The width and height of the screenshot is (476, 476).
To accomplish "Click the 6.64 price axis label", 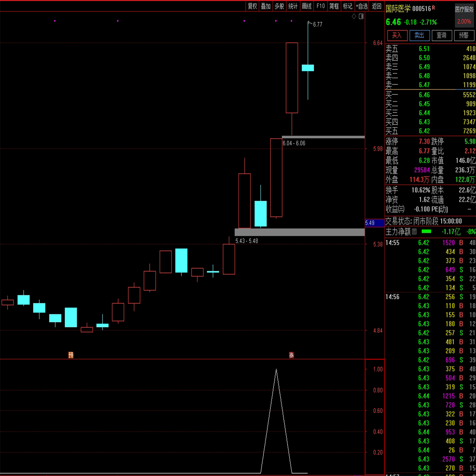I will (378, 43).
